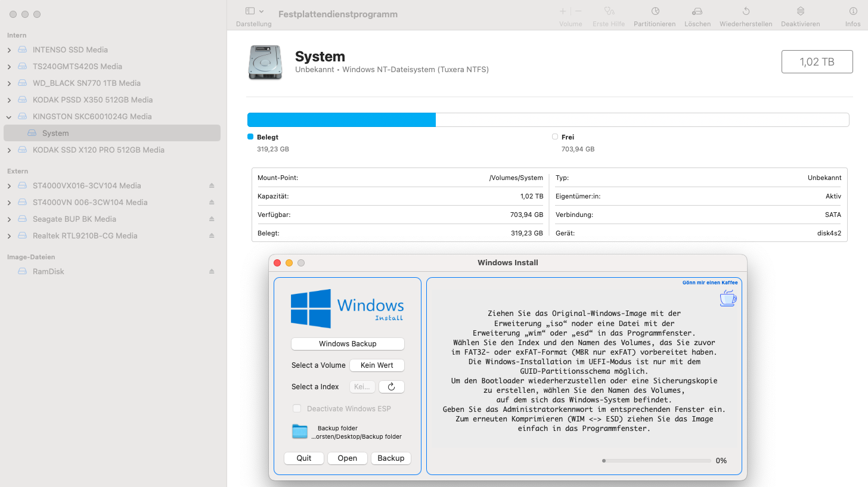Click the Quit button
The width and height of the screenshot is (868, 487).
304,458
